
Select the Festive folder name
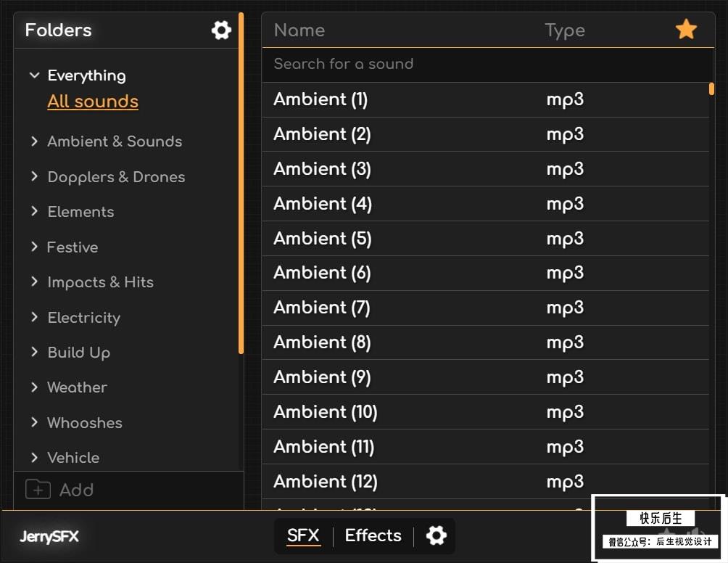click(73, 247)
